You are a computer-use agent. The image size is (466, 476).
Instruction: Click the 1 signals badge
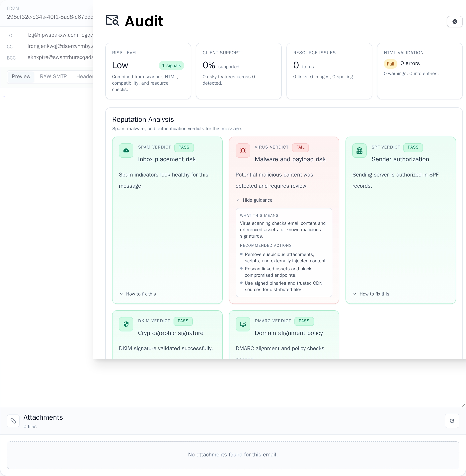click(171, 65)
